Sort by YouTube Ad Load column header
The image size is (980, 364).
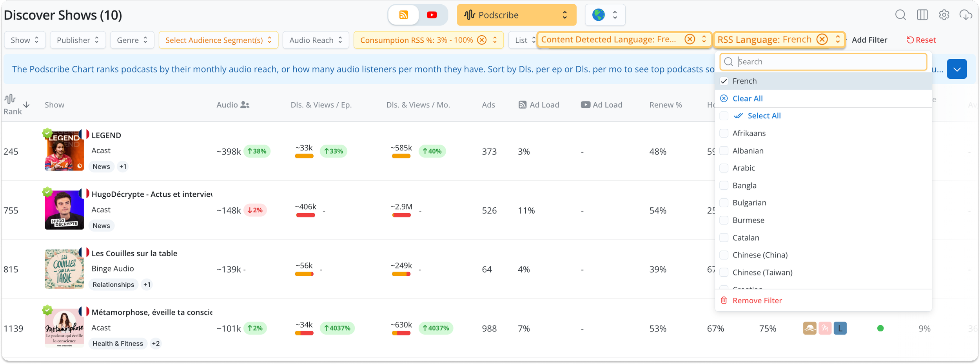click(x=601, y=105)
